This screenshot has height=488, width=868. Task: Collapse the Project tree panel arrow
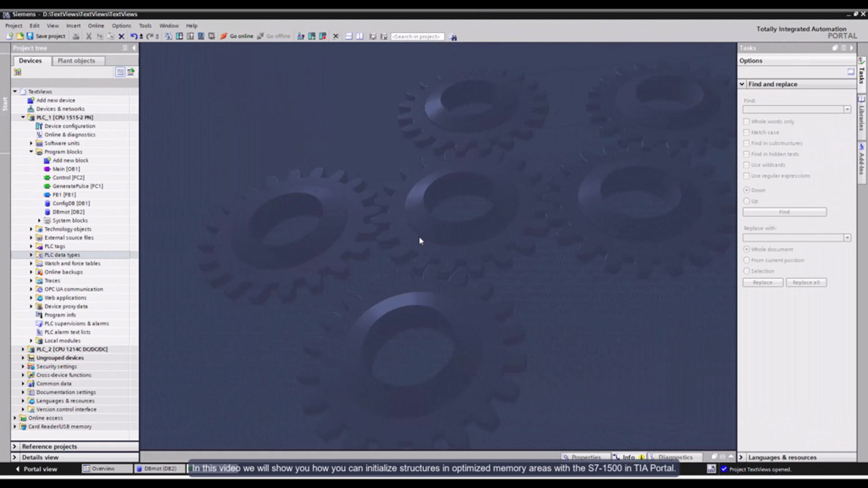134,48
